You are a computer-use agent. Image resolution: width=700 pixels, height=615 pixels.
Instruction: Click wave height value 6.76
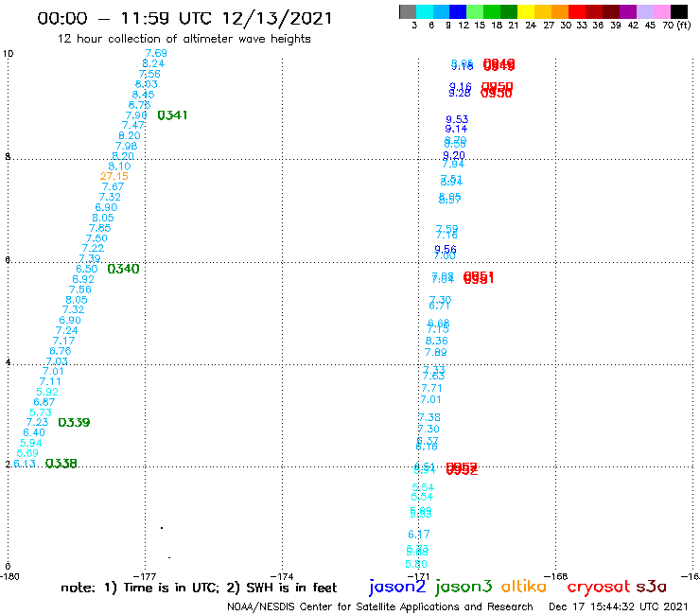pyautogui.click(x=61, y=351)
